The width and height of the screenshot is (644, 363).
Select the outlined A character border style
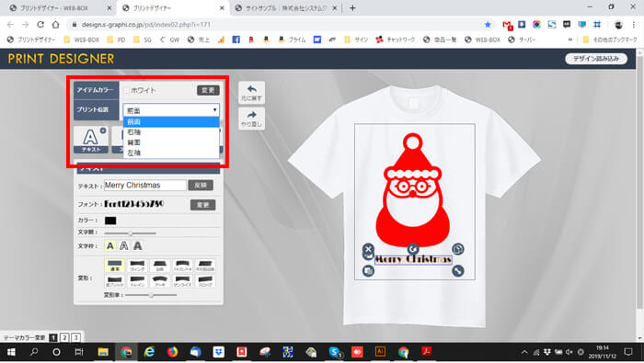(x=123, y=245)
